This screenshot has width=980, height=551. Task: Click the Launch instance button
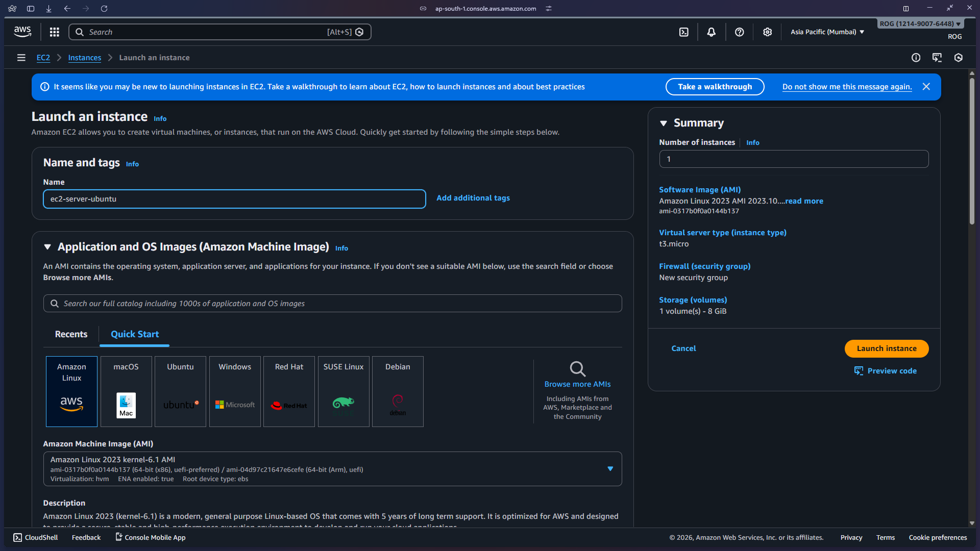pyautogui.click(x=886, y=348)
